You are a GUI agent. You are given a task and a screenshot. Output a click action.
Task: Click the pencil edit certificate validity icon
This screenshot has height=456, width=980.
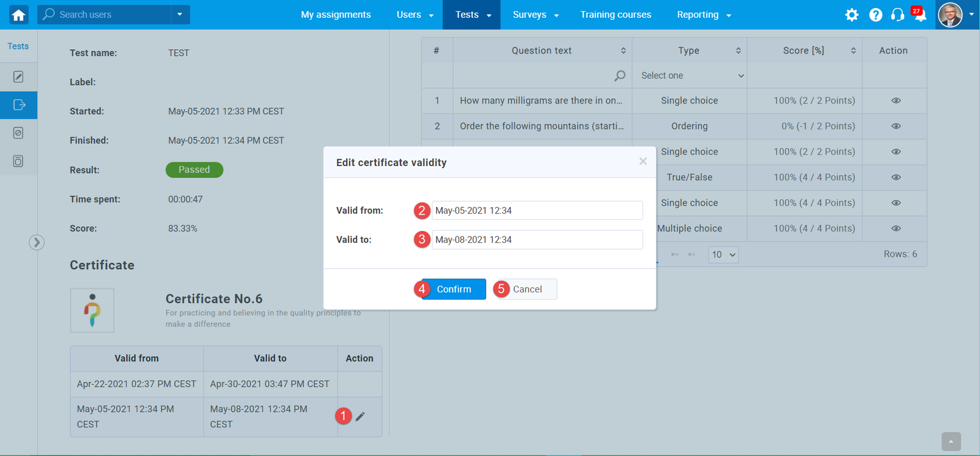click(360, 417)
